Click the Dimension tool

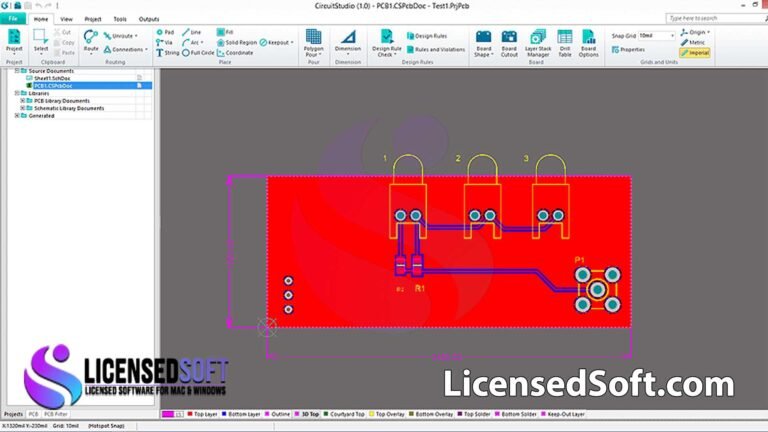coord(348,41)
